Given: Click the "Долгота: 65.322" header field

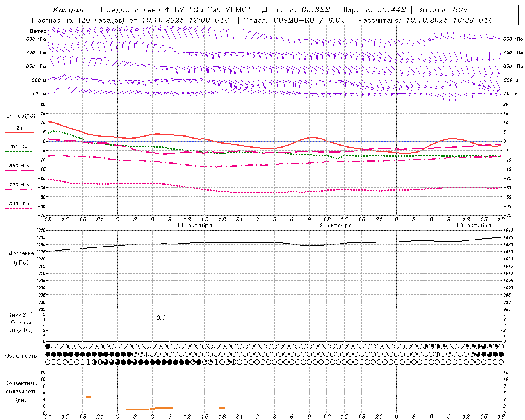Looking at the screenshot, I should point(296,10).
